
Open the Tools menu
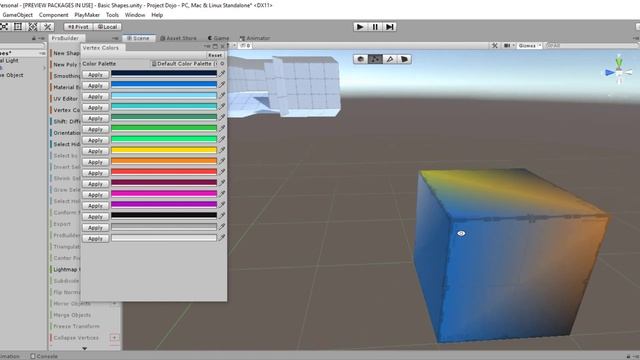point(112,15)
